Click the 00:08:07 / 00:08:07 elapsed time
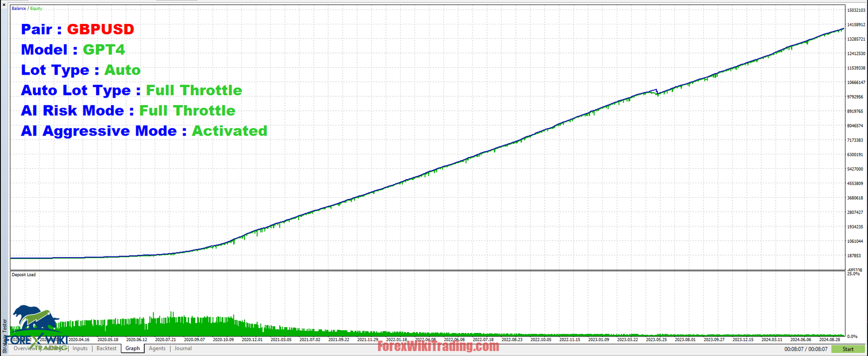Screen dimensions: 868x356 (806, 349)
